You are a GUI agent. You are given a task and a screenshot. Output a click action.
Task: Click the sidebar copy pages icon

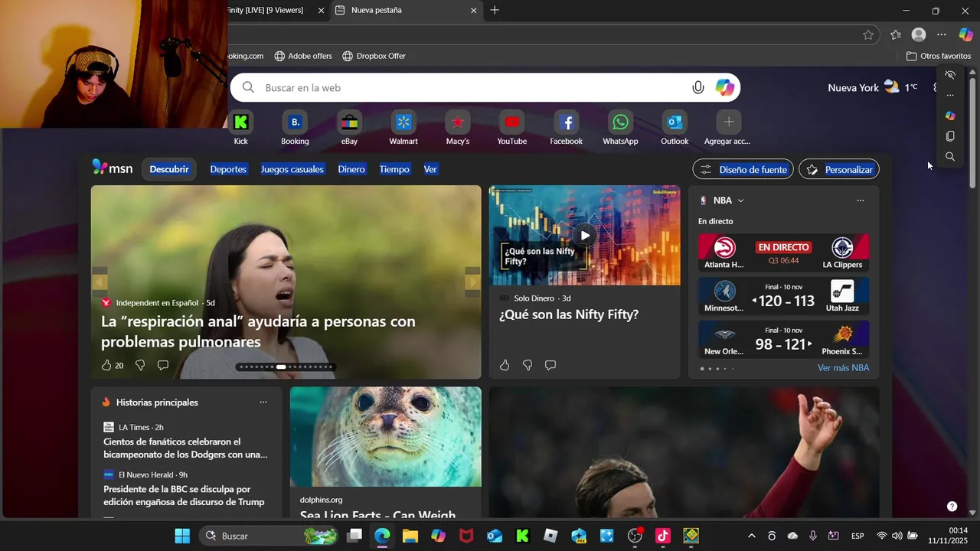pyautogui.click(x=950, y=136)
